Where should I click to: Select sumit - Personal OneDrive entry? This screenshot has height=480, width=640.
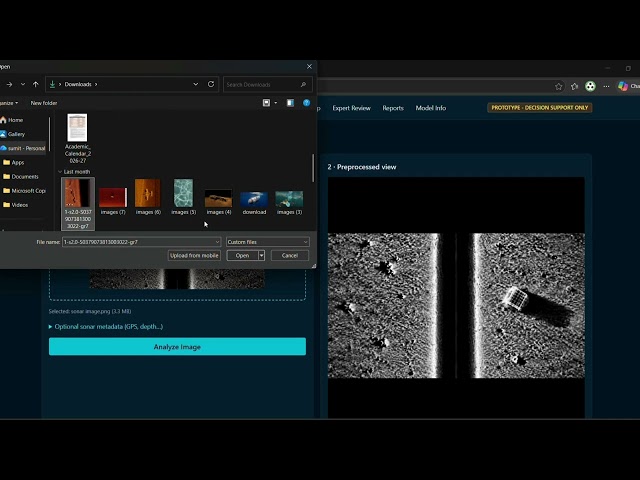23,148
